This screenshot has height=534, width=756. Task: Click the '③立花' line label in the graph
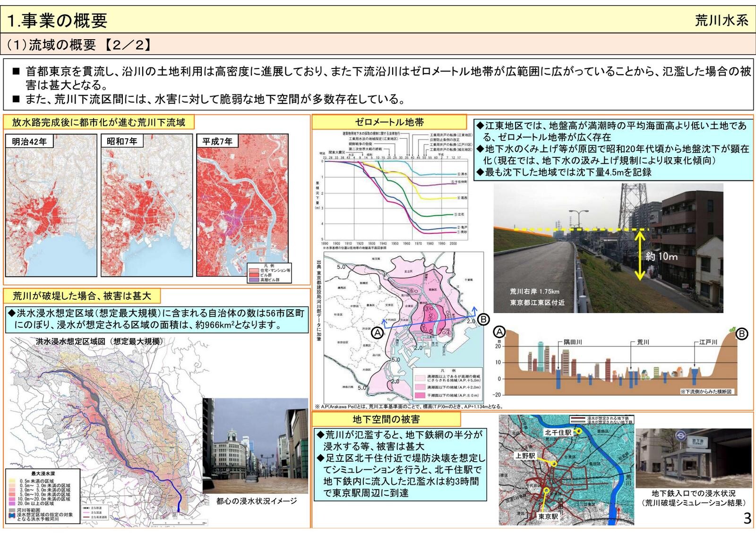pyautogui.click(x=459, y=214)
